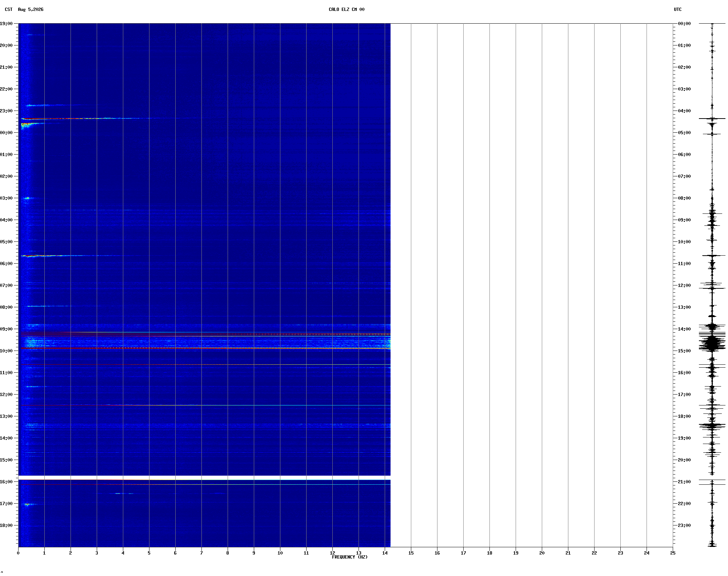Select 03:00 tick label on CST axis
The height and width of the screenshot is (576, 728).
pos(6,198)
